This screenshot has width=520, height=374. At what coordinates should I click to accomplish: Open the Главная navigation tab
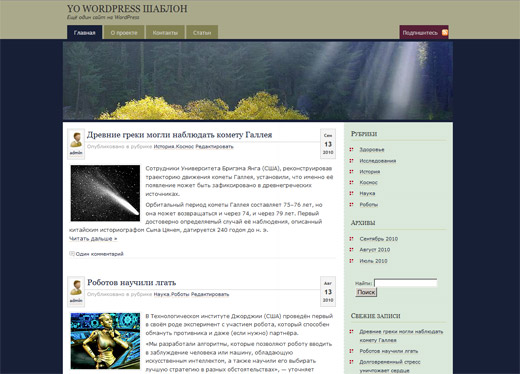[85, 32]
